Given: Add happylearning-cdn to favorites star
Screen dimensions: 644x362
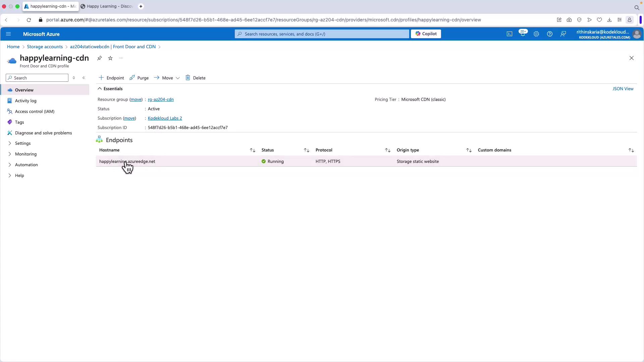Looking at the screenshot, I should coord(110,58).
